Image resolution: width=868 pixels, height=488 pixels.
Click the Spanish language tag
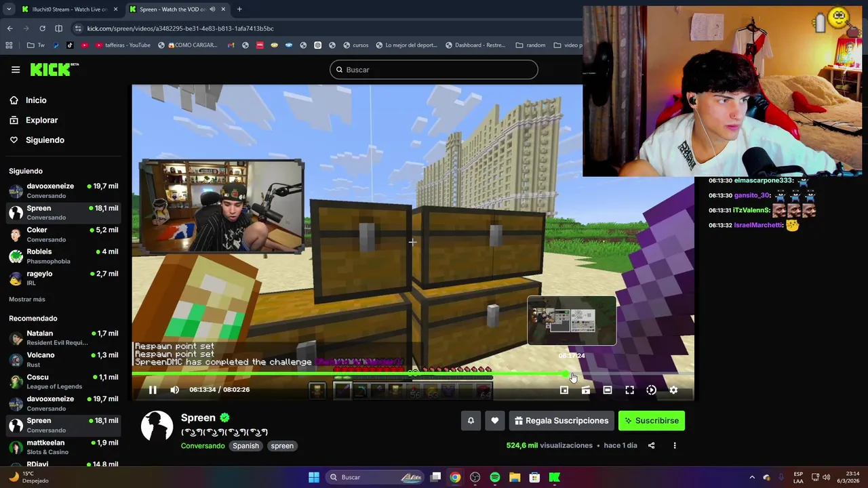(x=245, y=446)
